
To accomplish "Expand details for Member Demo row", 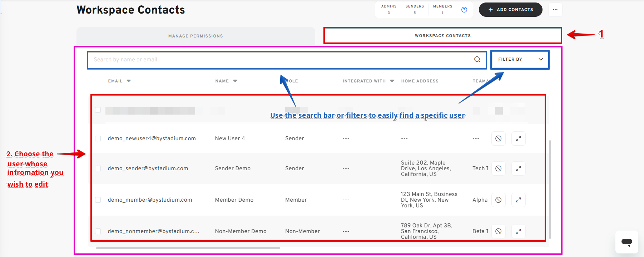I will coord(518,200).
